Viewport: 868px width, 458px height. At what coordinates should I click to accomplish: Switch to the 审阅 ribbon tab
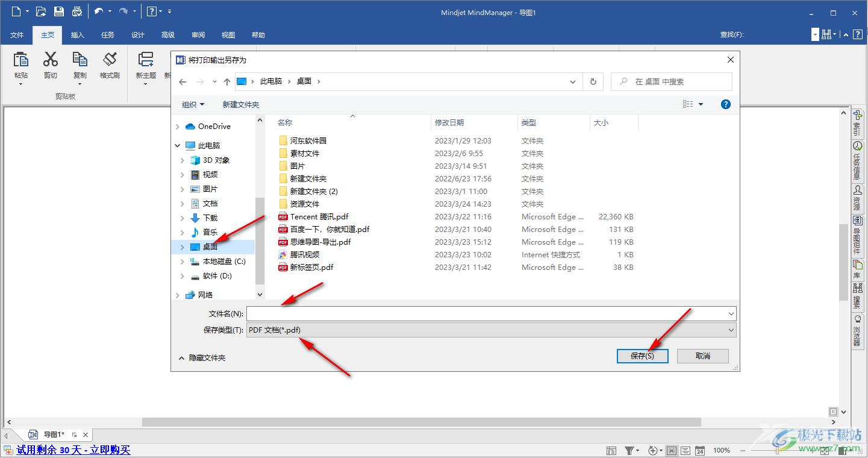coord(198,35)
